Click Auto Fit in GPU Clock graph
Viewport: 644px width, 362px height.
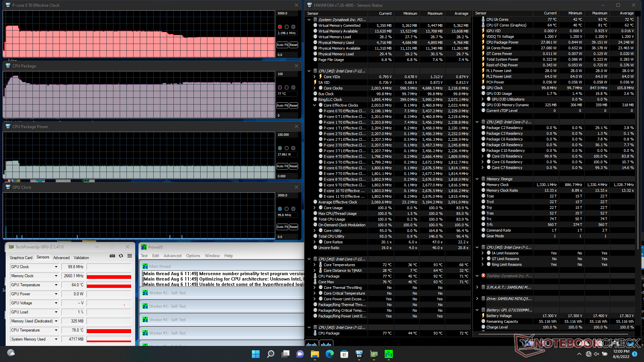(282, 227)
